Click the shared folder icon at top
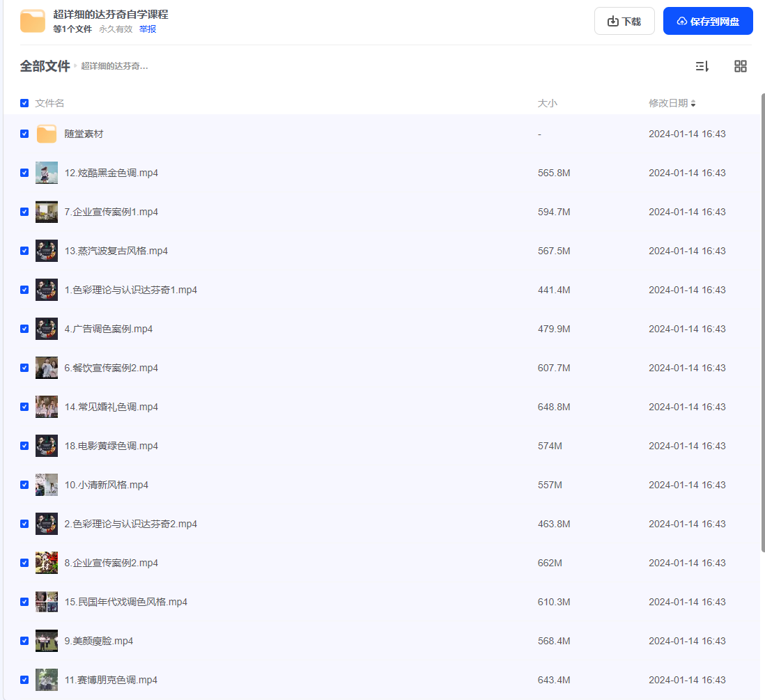The width and height of the screenshot is (765, 700). [33, 21]
